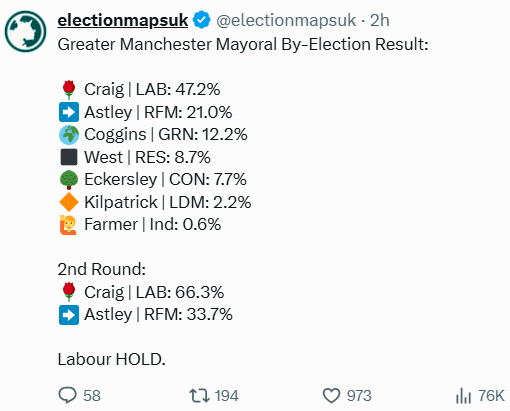The width and height of the screenshot is (510, 411).
Task: Open the @electionmapsuk handle link
Action: coord(286,20)
